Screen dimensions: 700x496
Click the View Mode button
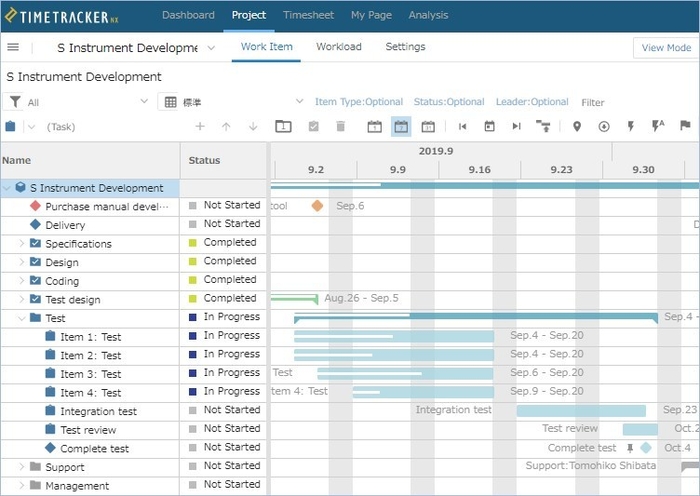tap(666, 48)
